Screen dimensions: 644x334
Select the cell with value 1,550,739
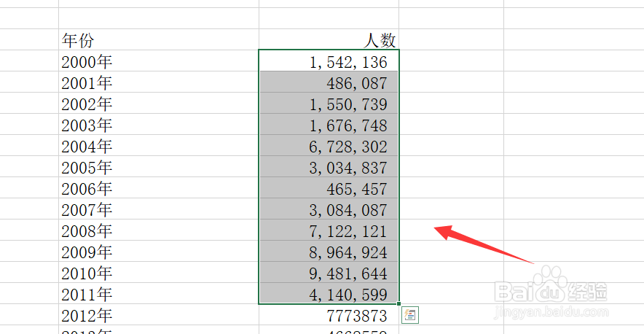(329, 104)
